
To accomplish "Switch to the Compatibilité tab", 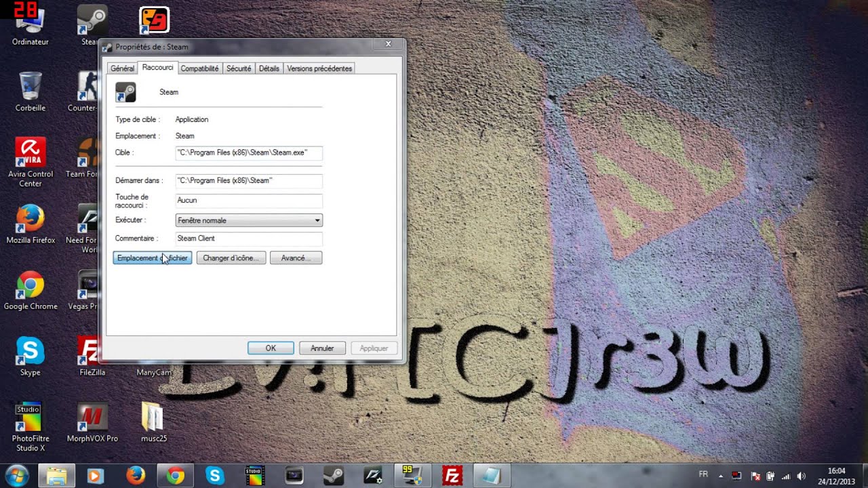I will click(x=199, y=68).
